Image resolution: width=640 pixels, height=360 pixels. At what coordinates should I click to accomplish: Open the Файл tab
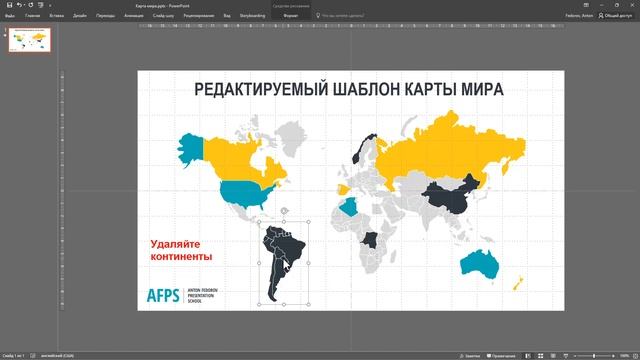[x=10, y=16]
